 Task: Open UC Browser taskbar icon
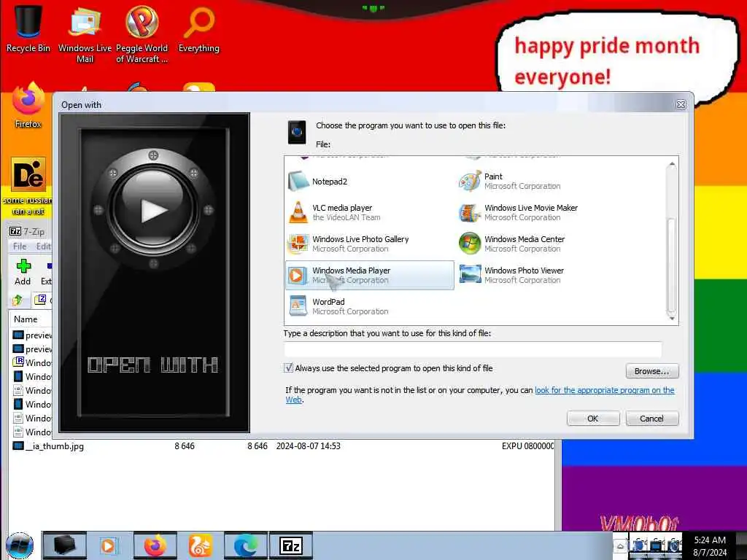click(200, 545)
